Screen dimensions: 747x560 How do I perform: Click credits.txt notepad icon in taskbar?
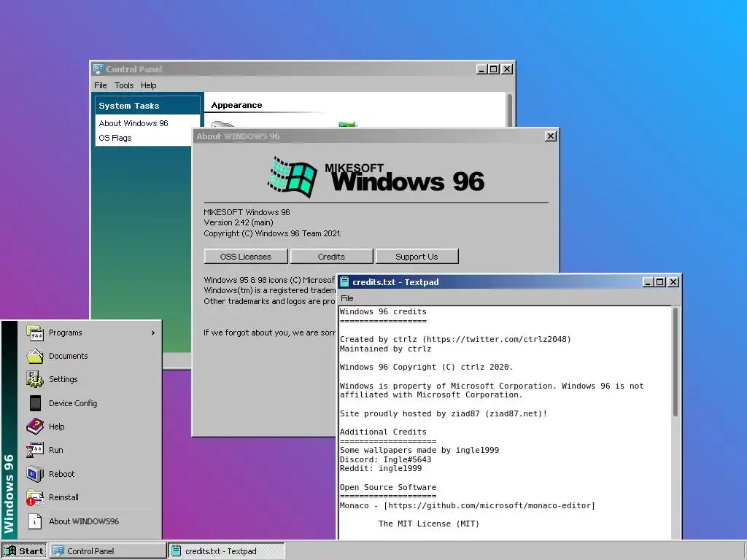click(x=177, y=551)
